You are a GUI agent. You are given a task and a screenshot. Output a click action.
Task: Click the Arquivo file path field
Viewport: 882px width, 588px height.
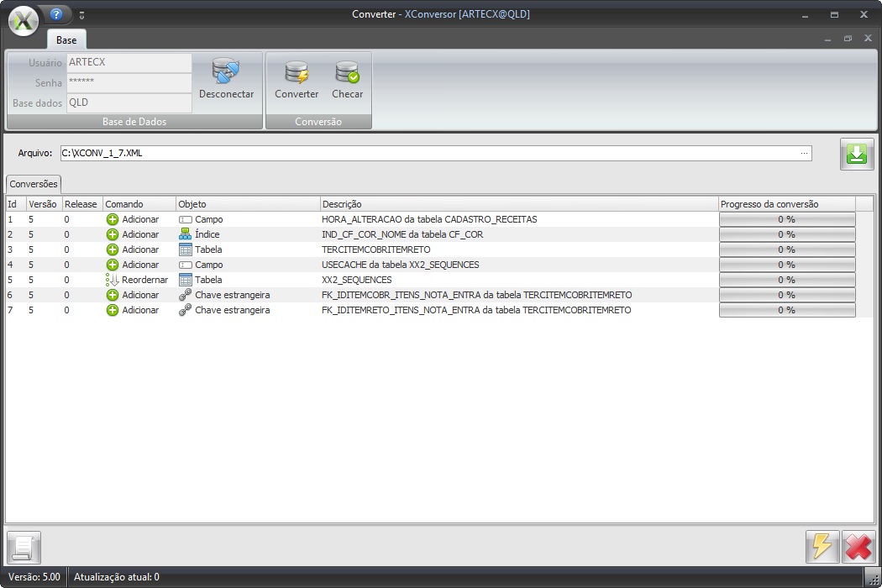(x=428, y=154)
